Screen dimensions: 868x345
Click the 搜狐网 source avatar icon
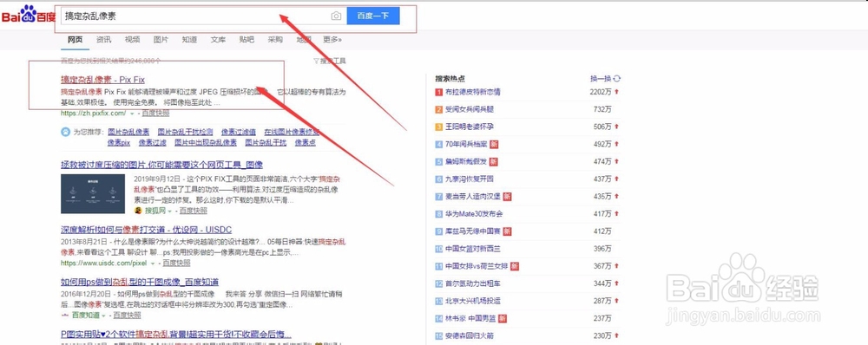point(138,211)
